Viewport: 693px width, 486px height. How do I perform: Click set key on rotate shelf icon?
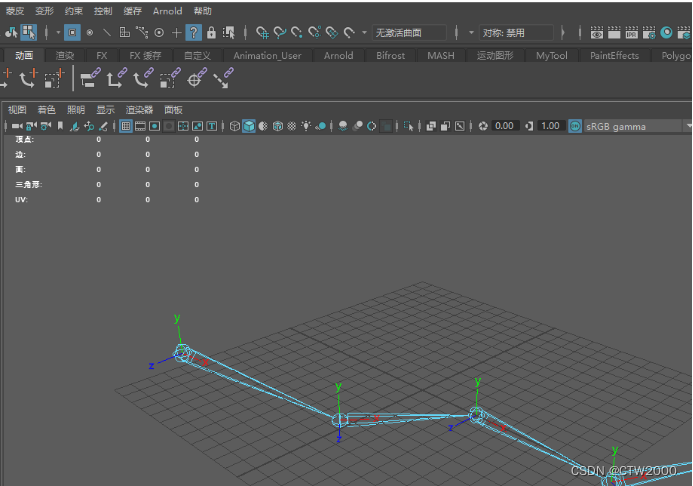click(28, 79)
